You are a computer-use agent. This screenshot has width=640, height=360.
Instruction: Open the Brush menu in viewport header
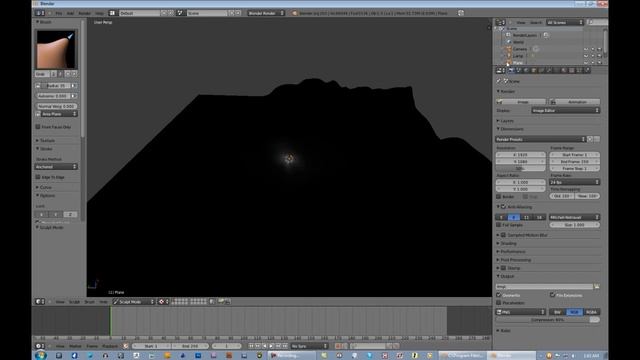coord(89,302)
